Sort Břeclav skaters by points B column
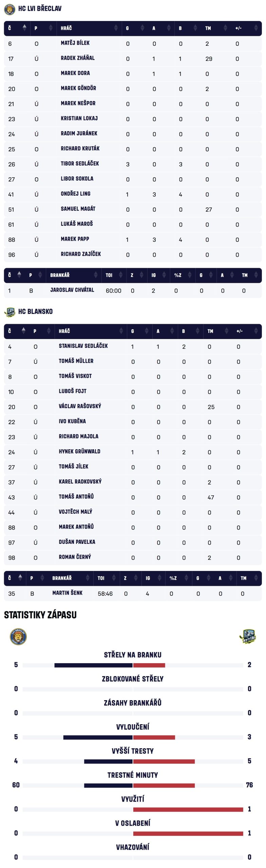 coord(195,28)
